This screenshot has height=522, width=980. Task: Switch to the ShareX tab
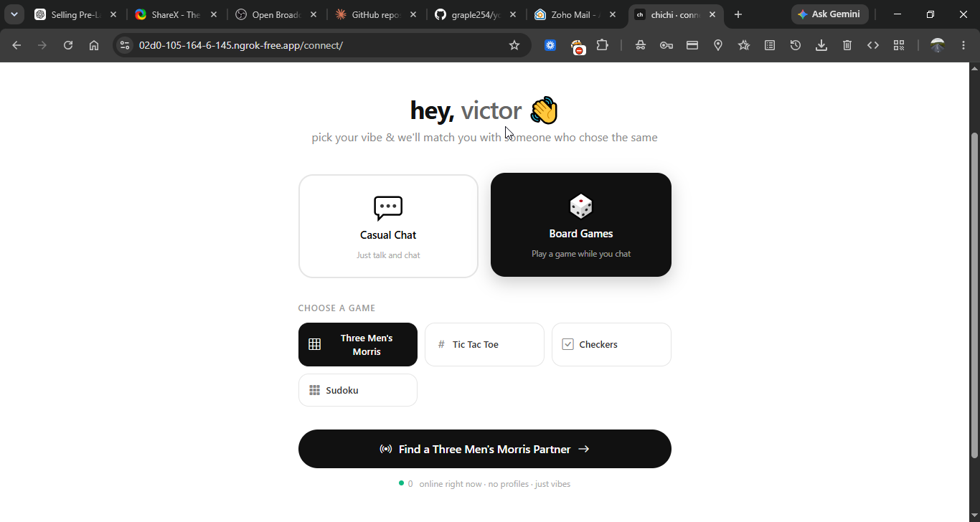tap(176, 14)
